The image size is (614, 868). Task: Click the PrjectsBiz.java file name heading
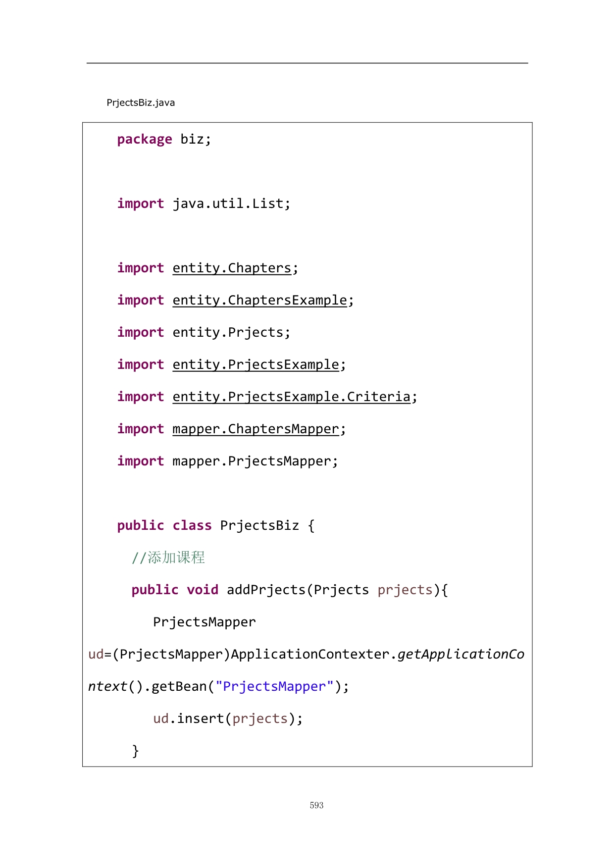click(x=141, y=103)
